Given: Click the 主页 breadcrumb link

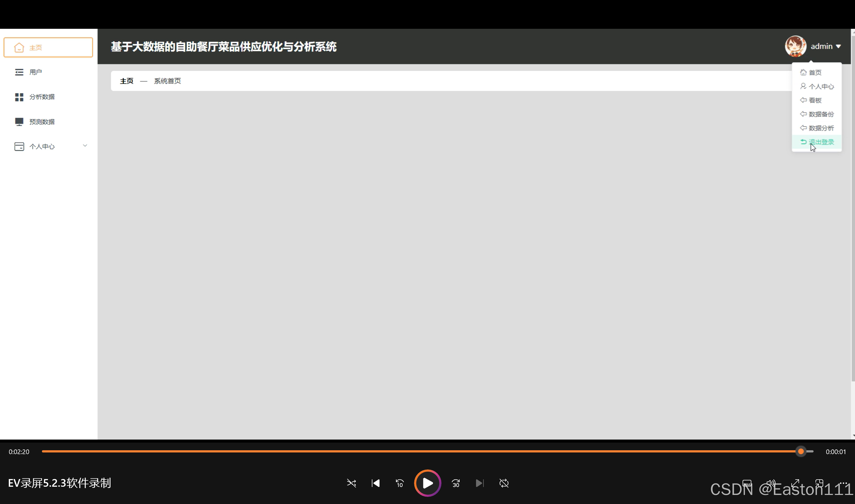Looking at the screenshot, I should (127, 81).
